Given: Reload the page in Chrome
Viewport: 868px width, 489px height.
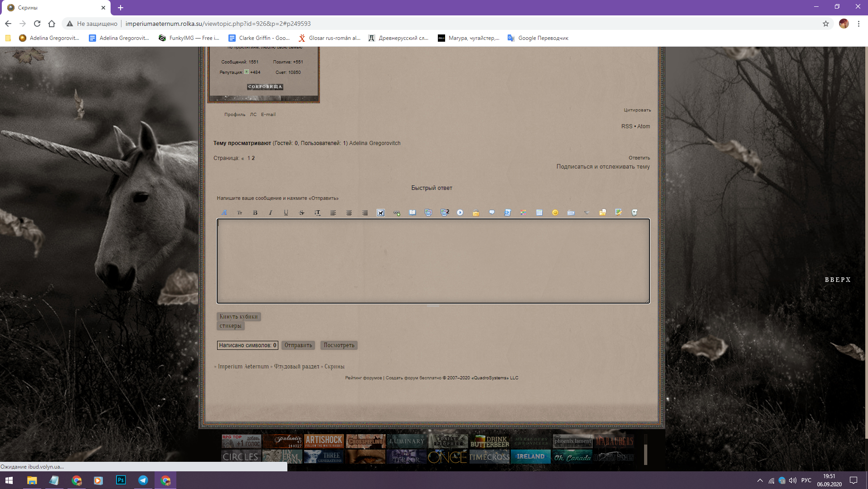Looking at the screenshot, I should click(37, 24).
